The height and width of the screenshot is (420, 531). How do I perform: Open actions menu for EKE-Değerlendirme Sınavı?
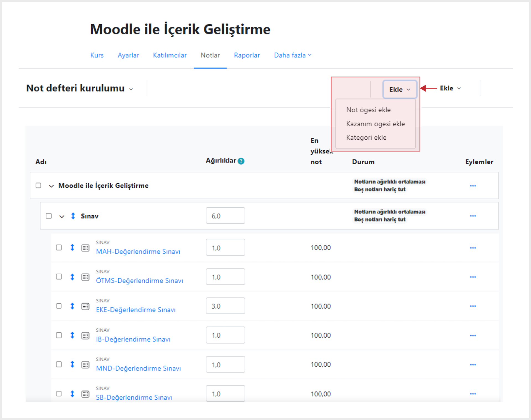click(473, 306)
